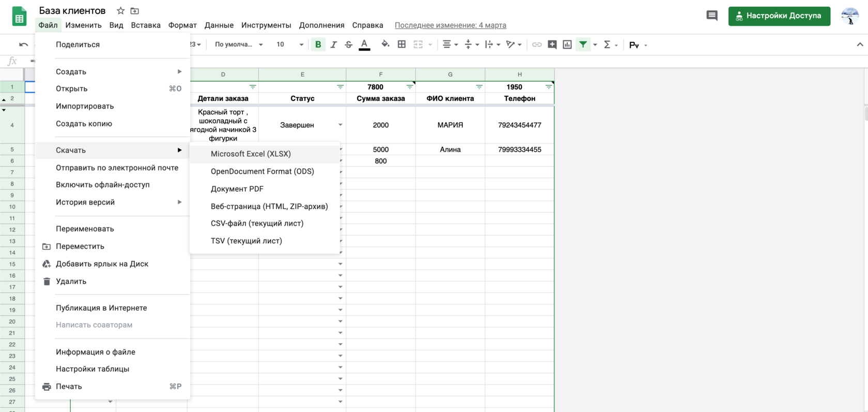Open column E filter button
Viewport: 868px width, 412px height.
pos(340,87)
